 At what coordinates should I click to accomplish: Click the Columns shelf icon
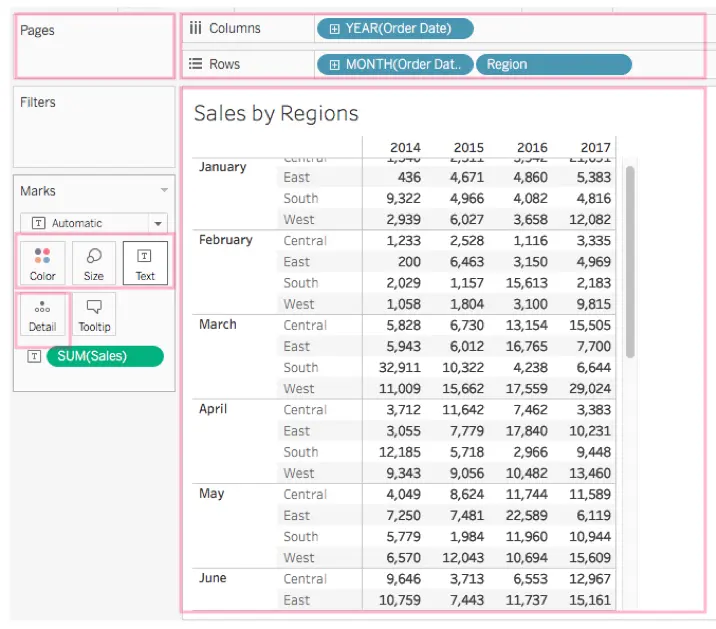[x=195, y=28]
